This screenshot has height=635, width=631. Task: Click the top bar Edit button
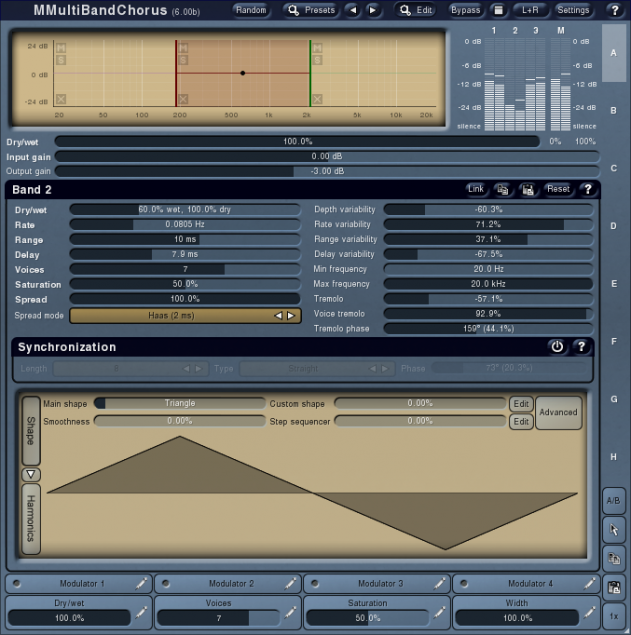[x=415, y=10]
